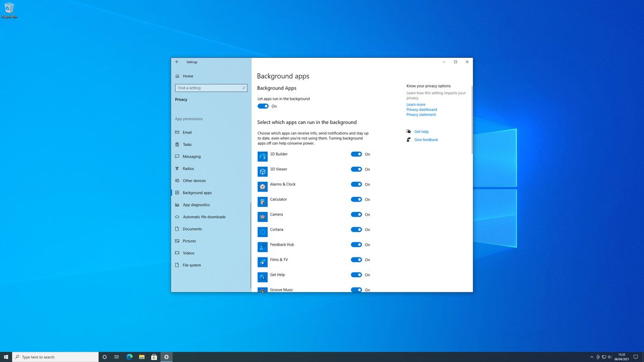Open the Messaging permission settings
The image size is (644, 362).
coord(191,156)
